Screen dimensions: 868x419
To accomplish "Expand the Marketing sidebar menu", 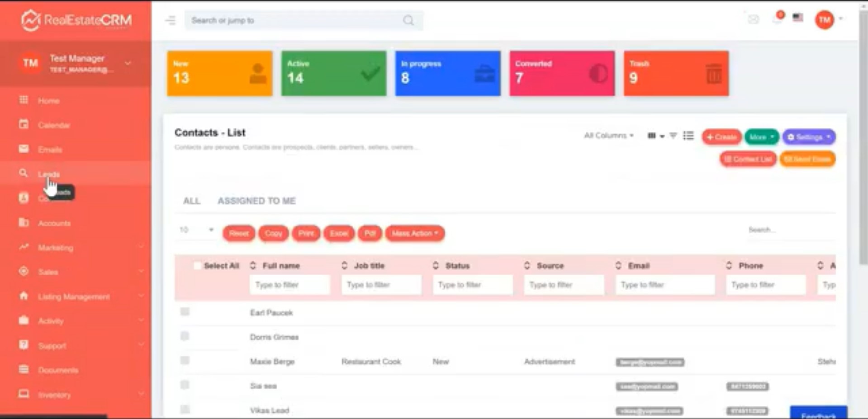I will 55,248.
